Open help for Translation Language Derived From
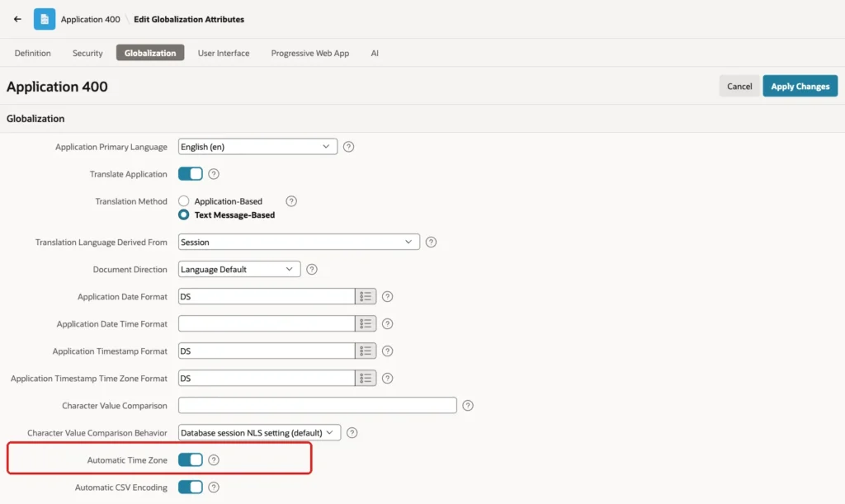The width and height of the screenshot is (845, 504). point(431,242)
